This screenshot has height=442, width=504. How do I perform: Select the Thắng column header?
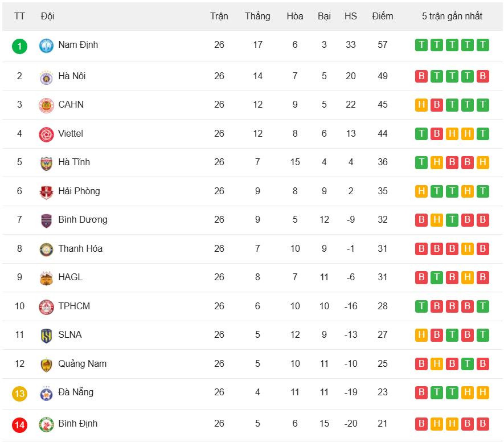[257, 16]
